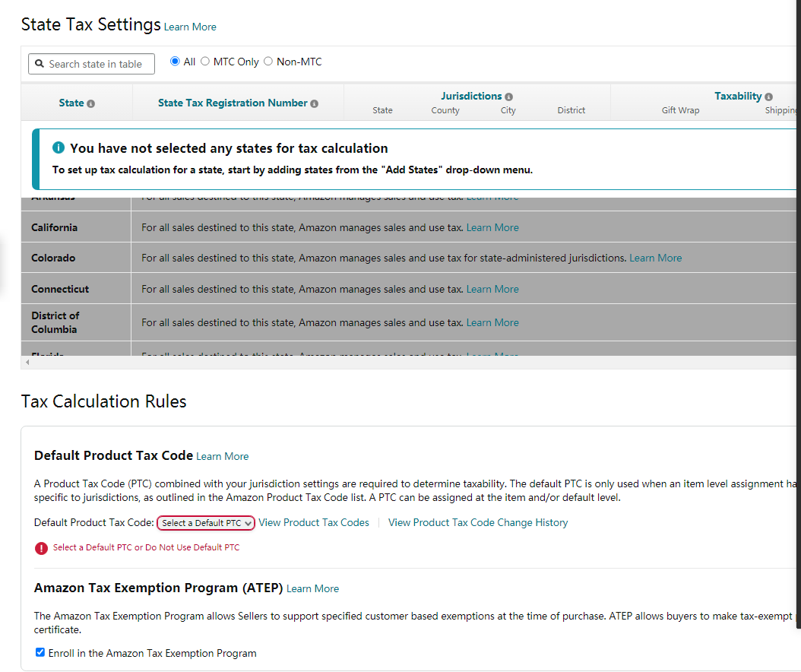Click the Taxability info icon

(x=769, y=97)
